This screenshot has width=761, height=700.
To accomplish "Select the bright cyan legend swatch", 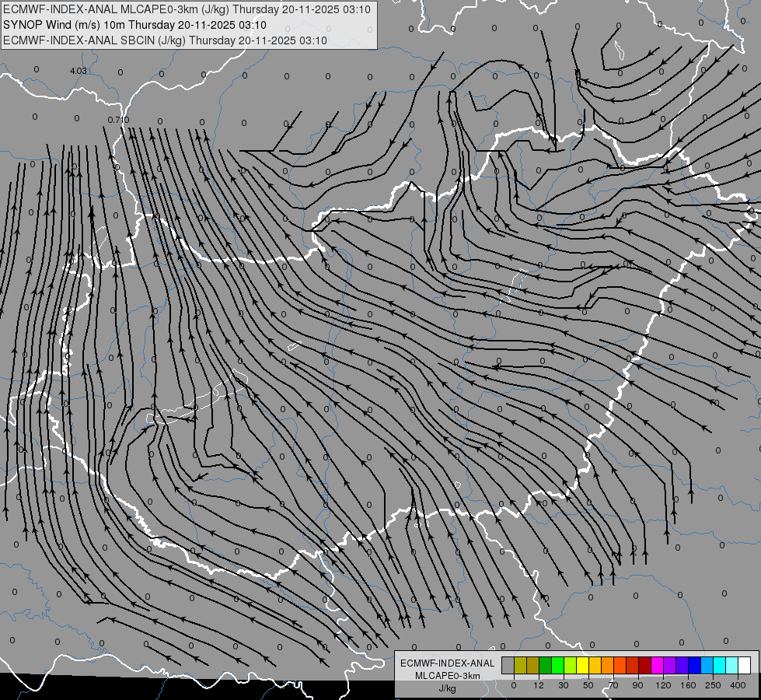I will point(719,665).
